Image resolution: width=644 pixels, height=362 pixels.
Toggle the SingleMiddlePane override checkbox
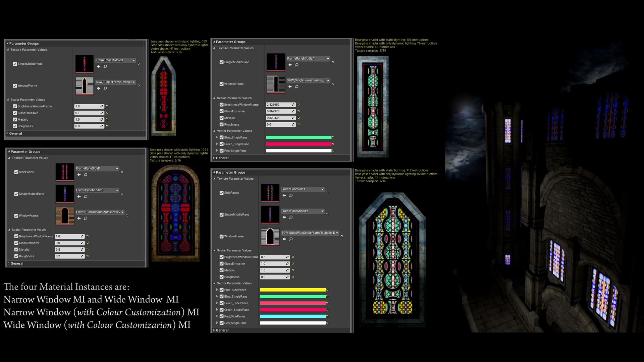pyautogui.click(x=15, y=64)
